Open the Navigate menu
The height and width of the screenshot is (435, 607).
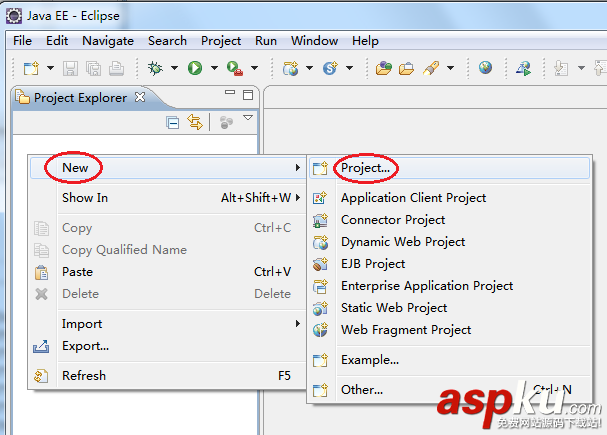pos(108,41)
